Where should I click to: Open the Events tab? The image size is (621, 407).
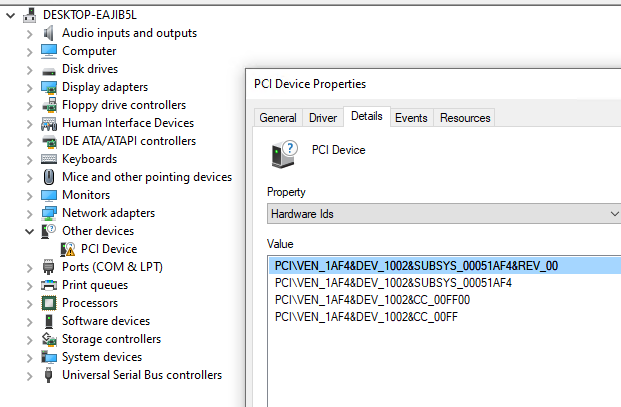pyautogui.click(x=411, y=118)
